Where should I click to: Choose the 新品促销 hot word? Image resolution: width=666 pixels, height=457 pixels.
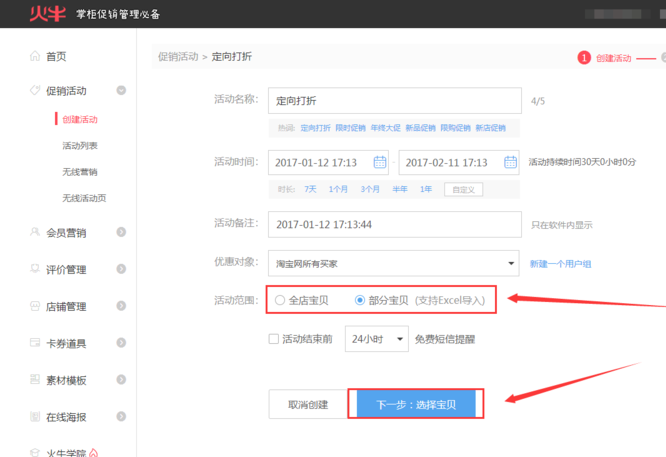(x=420, y=128)
